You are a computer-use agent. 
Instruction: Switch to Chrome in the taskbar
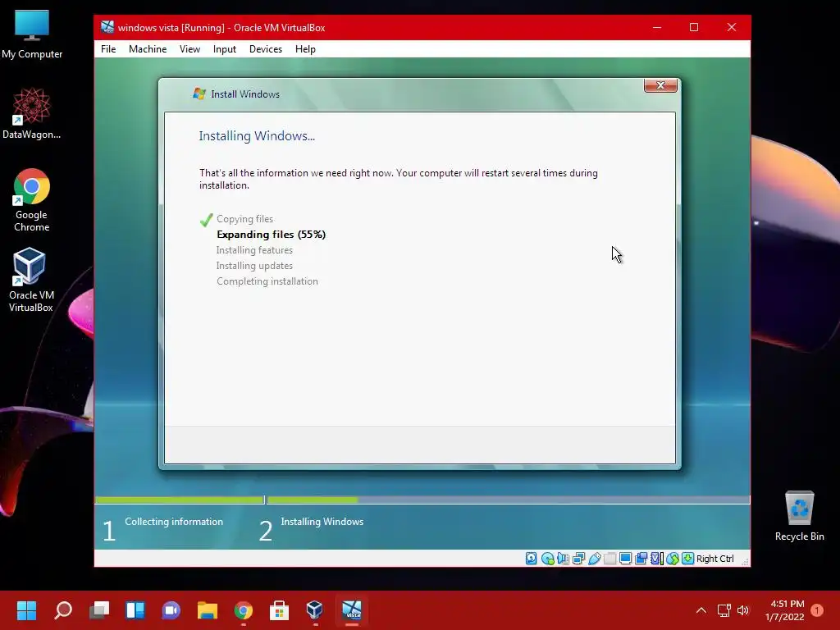tap(243, 610)
